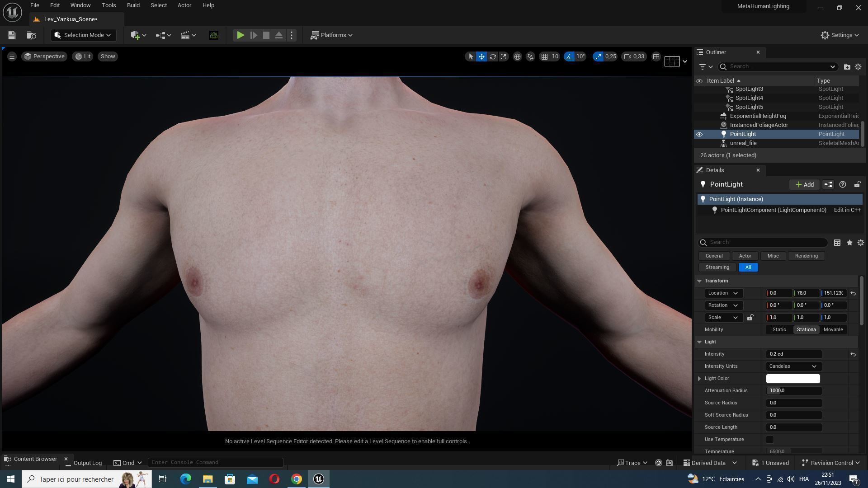Screen dimensions: 868x488
Task: Enable the Use Temperature checkbox
Action: pyautogui.click(x=770, y=440)
